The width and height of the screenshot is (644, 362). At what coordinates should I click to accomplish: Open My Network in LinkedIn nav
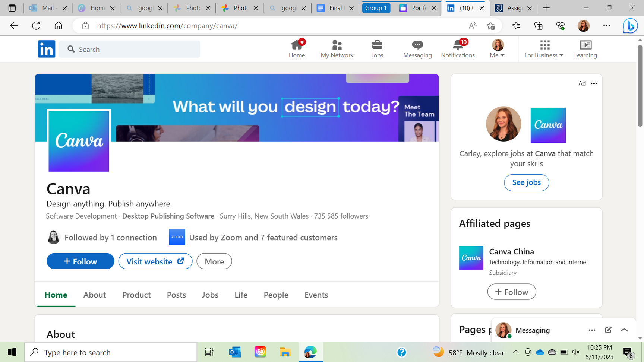coord(337,49)
